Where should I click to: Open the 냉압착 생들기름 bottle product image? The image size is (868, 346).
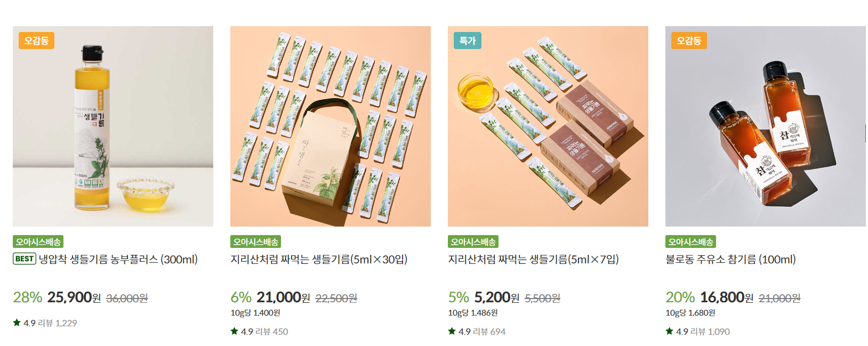coord(113,126)
